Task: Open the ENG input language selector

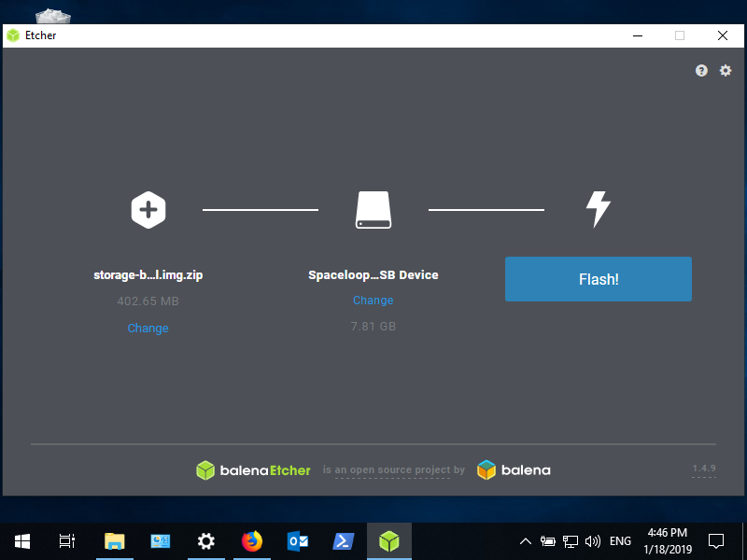Action: [620, 541]
